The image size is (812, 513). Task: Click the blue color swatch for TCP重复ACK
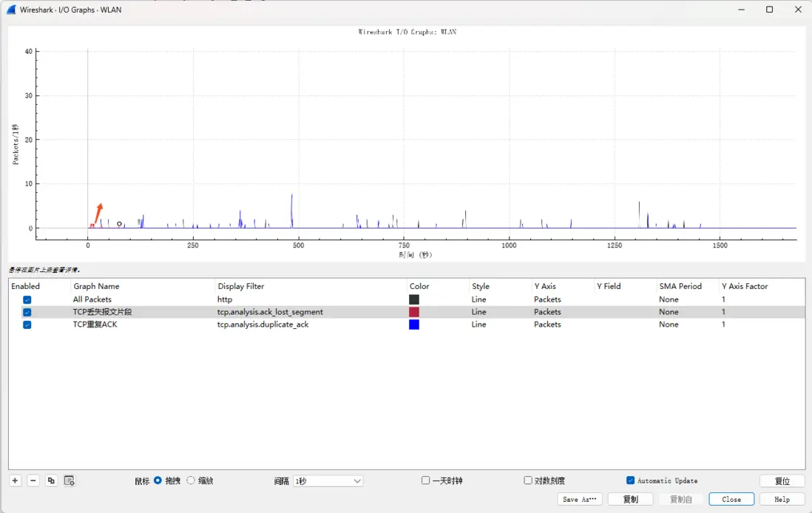(x=414, y=325)
